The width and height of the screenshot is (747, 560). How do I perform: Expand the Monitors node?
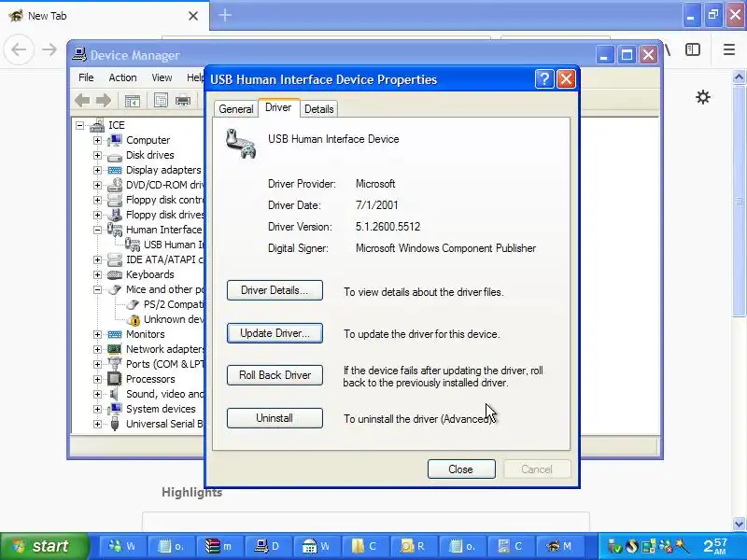(98, 335)
